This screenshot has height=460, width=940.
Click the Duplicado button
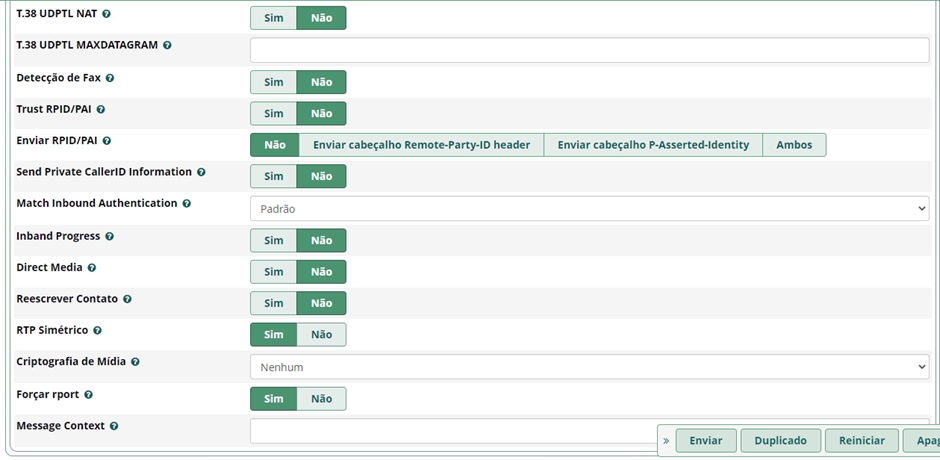[780, 440]
